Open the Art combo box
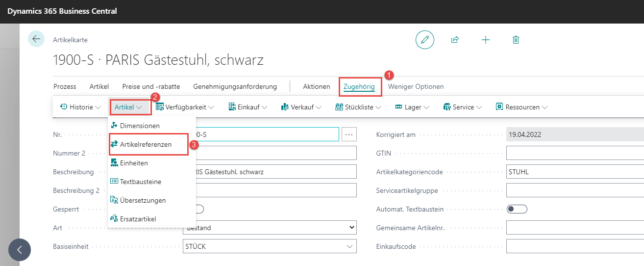644x266 pixels. coord(270,228)
